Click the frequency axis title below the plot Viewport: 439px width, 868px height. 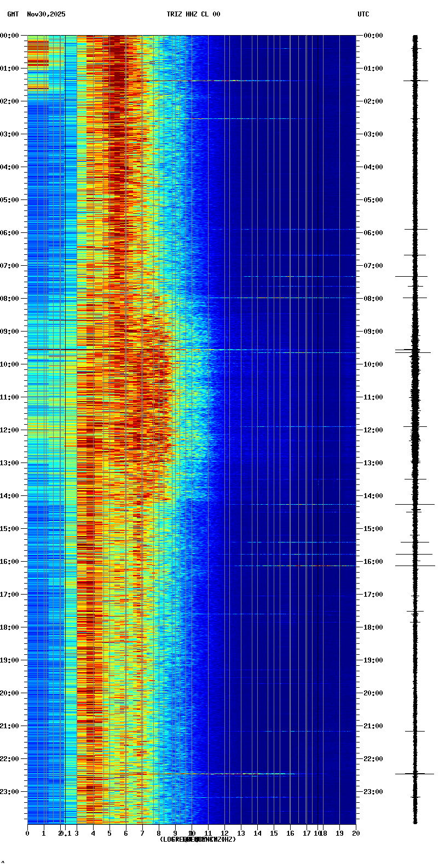(197, 840)
